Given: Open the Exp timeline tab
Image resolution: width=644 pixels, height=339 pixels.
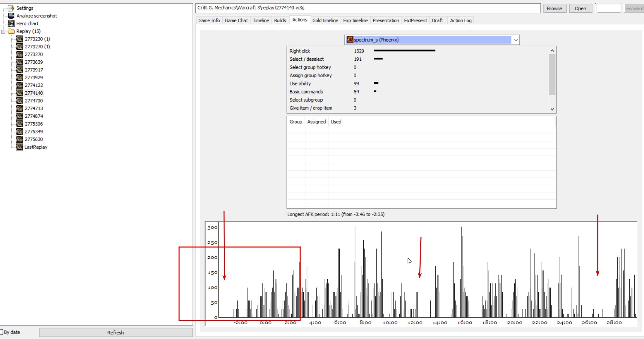Looking at the screenshot, I should 355,21.
